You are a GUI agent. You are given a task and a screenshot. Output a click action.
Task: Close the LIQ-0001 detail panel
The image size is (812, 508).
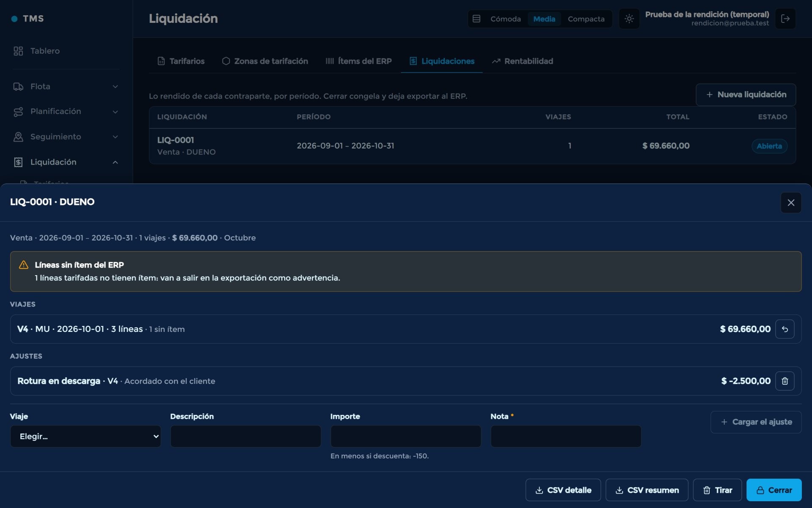(x=791, y=202)
